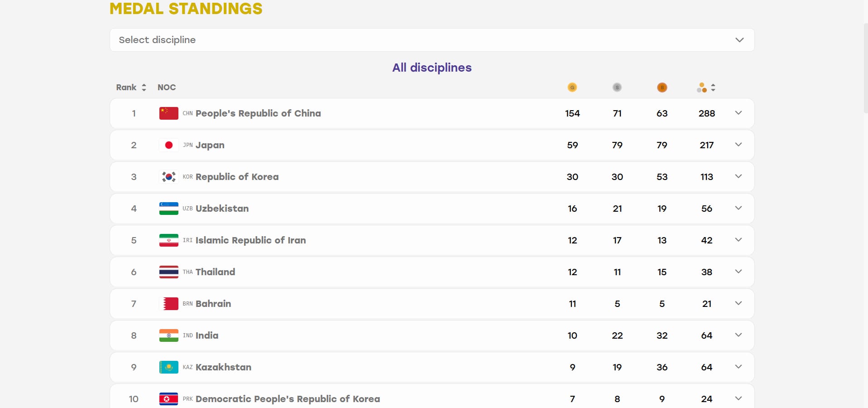This screenshot has width=868, height=408.
Task: Expand Japan medal details
Action: (739, 145)
